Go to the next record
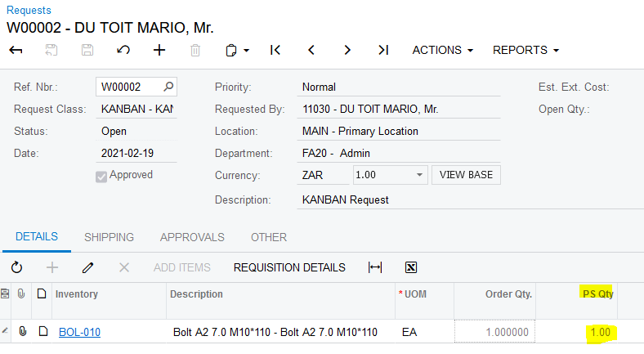The image size is (644, 354). click(347, 50)
